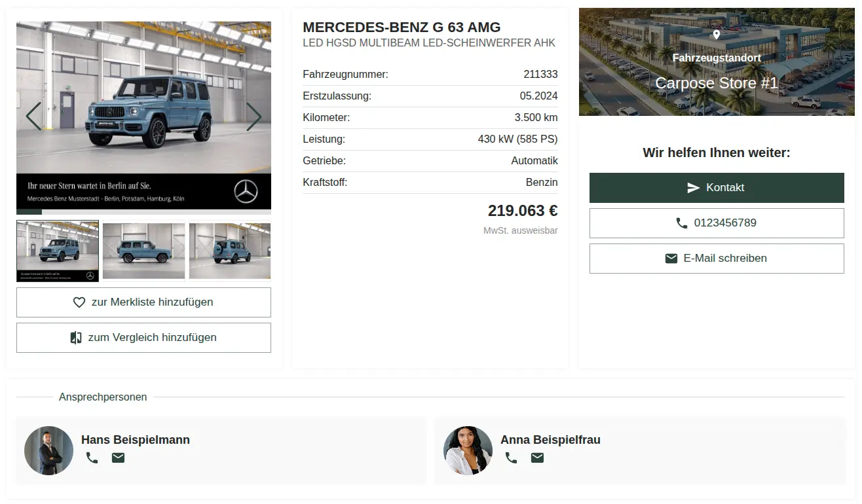This screenshot has width=862, height=504.
Task: Click the phone icon under Hans Beispielmann
Action: pos(92,458)
